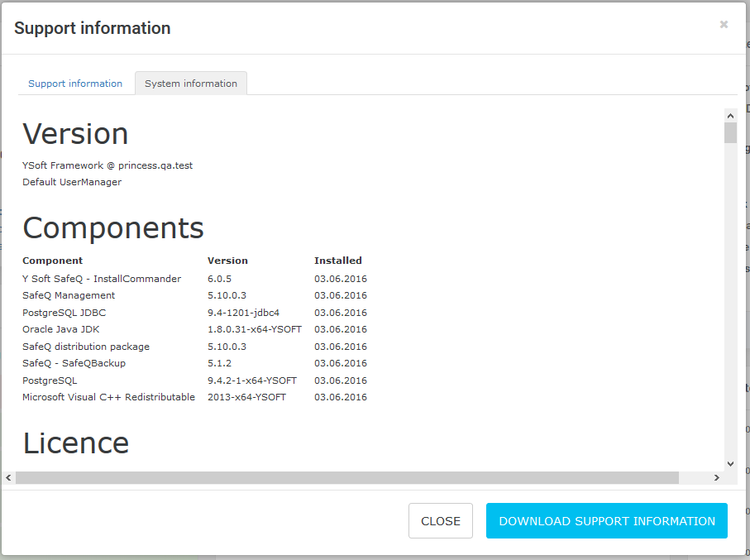Click the Licence section heading
750x560 pixels.
pyautogui.click(x=75, y=443)
